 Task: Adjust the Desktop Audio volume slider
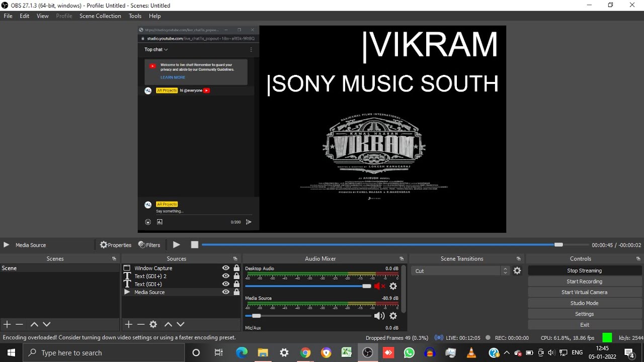pyautogui.click(x=308, y=286)
